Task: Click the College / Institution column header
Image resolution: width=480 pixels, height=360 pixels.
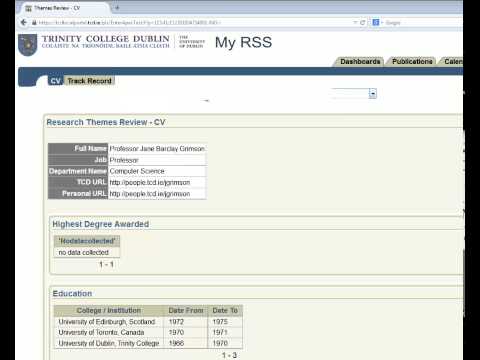Action: point(109,310)
